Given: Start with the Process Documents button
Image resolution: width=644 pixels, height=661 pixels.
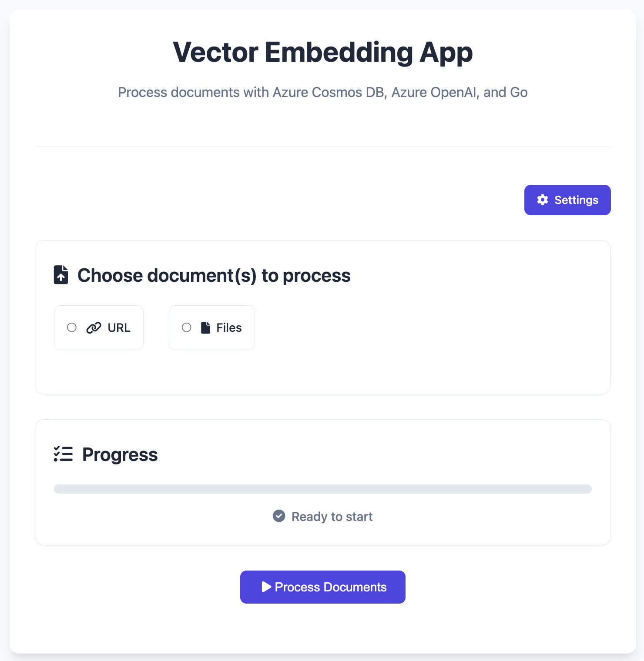Looking at the screenshot, I should pyautogui.click(x=323, y=587).
